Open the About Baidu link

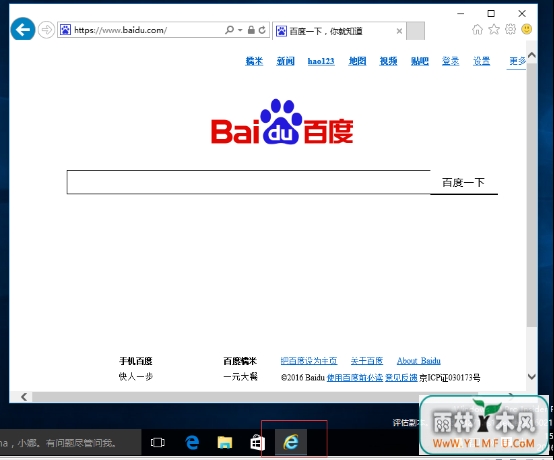419,361
